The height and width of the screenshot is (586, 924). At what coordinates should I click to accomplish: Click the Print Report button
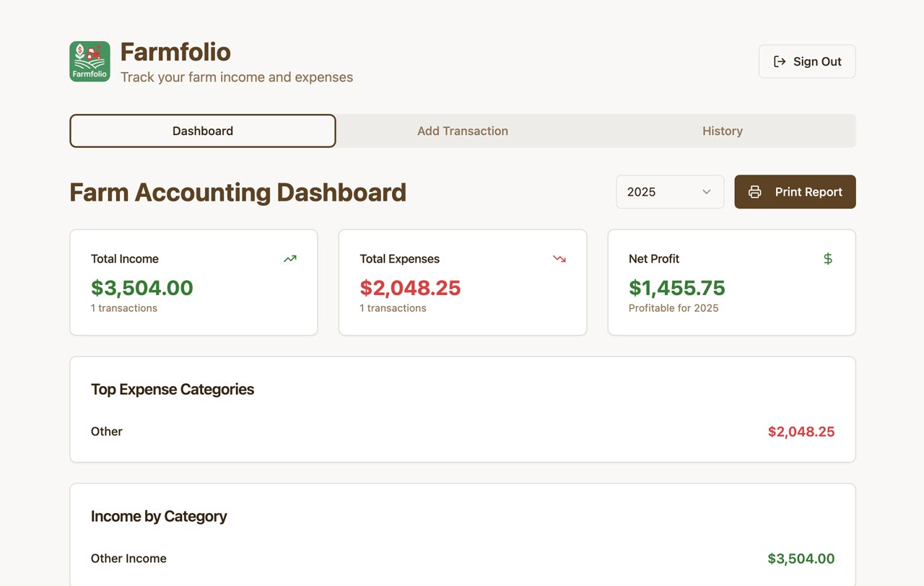pyautogui.click(x=796, y=192)
